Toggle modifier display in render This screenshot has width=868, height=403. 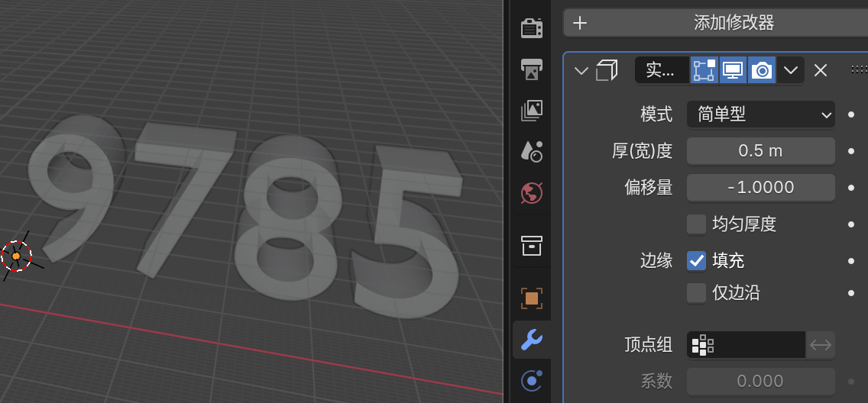coord(762,70)
